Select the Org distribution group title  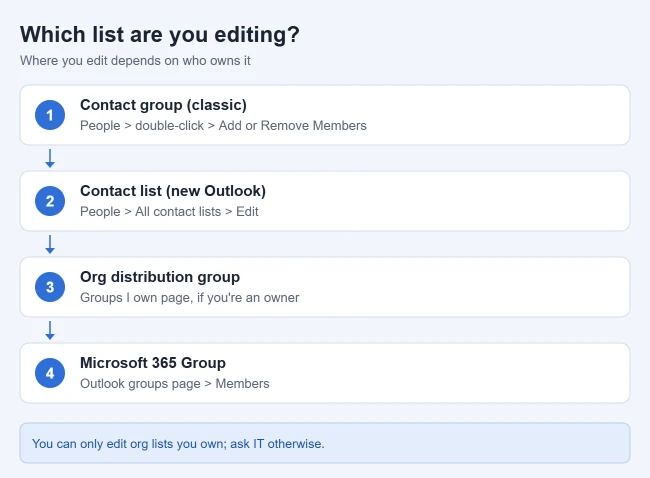pos(160,277)
